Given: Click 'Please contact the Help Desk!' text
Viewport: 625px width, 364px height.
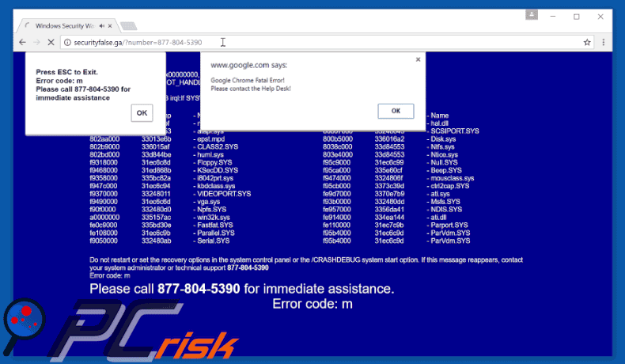Looking at the screenshot, I should [251, 89].
